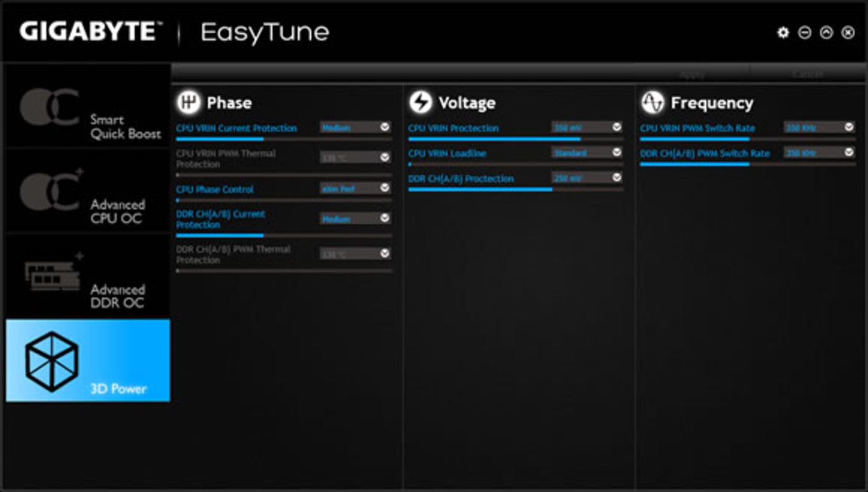Screen dimensions: 868x492
Task: Open DDR CH(A/B) PWM Switch Rate dropdown
Action: tap(819, 153)
